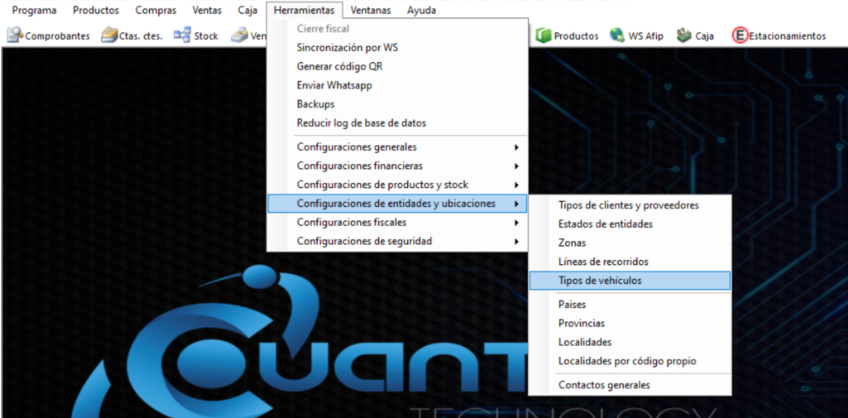Image resolution: width=848 pixels, height=418 pixels.
Task: Click the partially hidden Ventas toolbar icon
Action: coord(239,36)
